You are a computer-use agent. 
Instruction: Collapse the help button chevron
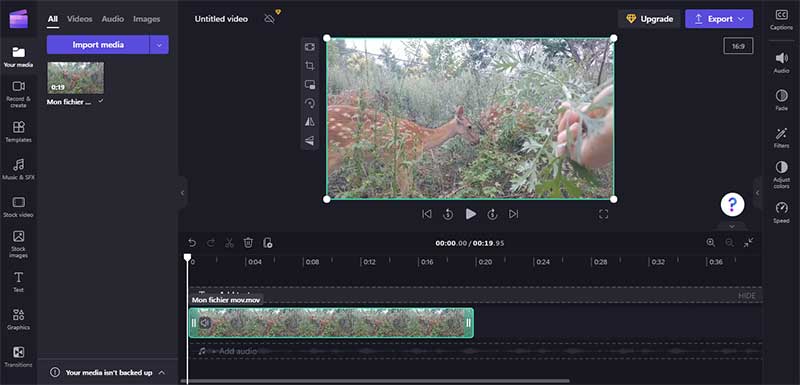pos(732,226)
